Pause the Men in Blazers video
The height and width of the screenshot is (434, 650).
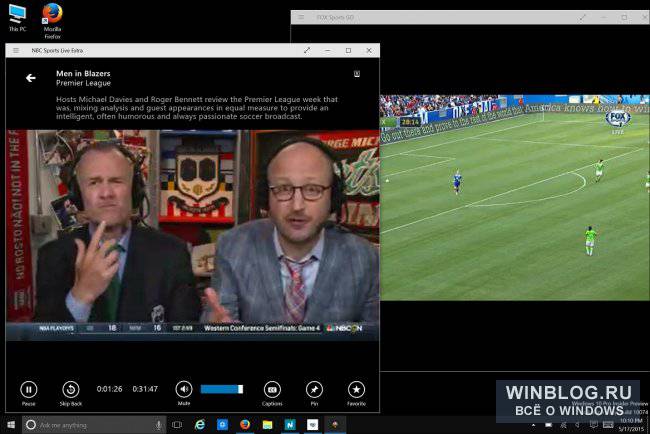[x=29, y=389]
